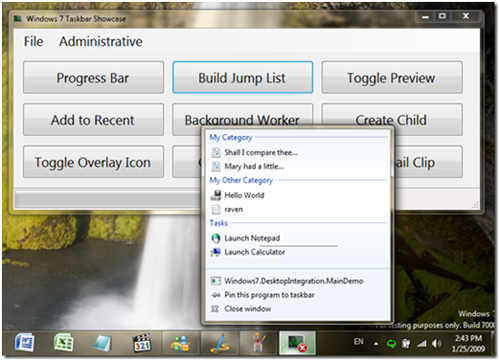Open the pen-writing app taskbar icon
The height and width of the screenshot is (361, 500).
219,343
